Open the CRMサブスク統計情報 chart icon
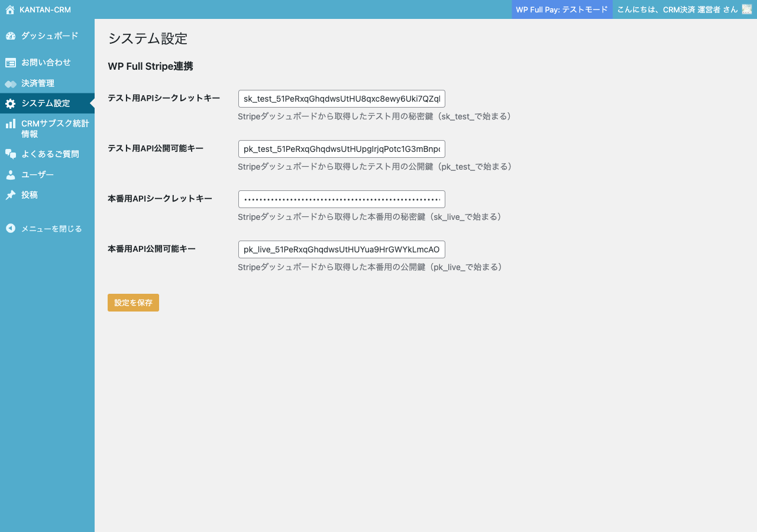The width and height of the screenshot is (757, 532). 10,124
